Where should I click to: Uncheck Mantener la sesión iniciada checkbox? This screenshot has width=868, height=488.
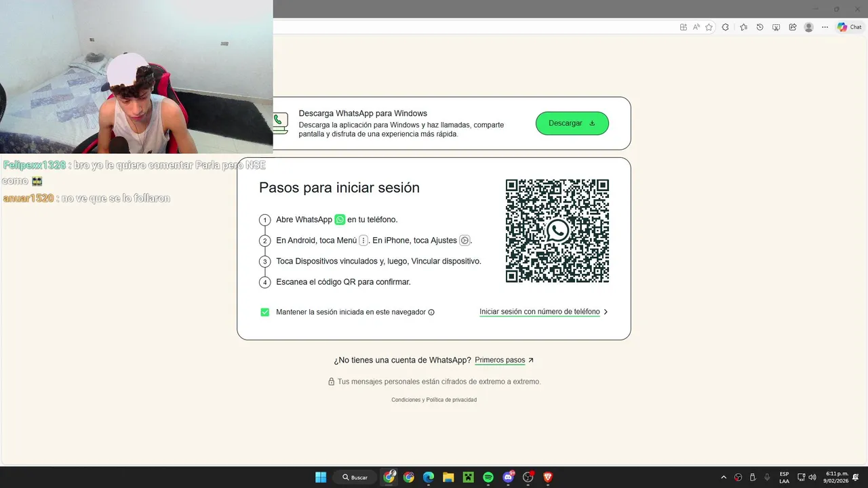click(x=265, y=312)
